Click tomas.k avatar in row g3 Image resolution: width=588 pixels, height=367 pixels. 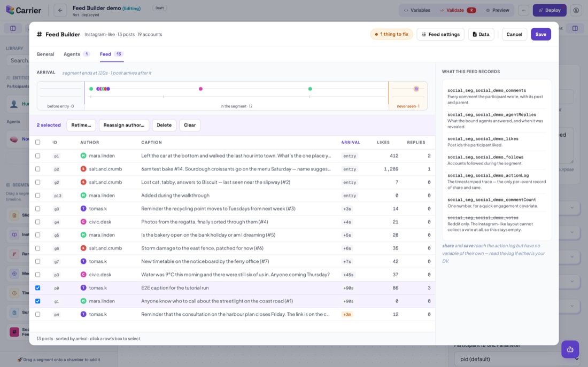pos(83,208)
